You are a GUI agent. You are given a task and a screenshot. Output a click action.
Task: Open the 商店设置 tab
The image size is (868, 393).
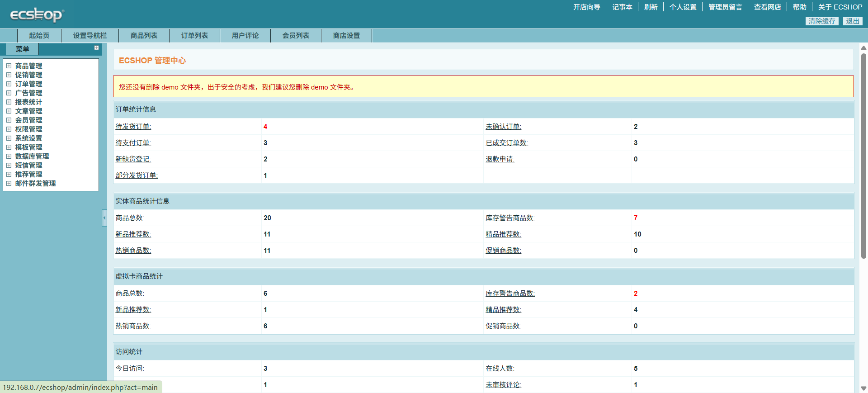(x=347, y=36)
